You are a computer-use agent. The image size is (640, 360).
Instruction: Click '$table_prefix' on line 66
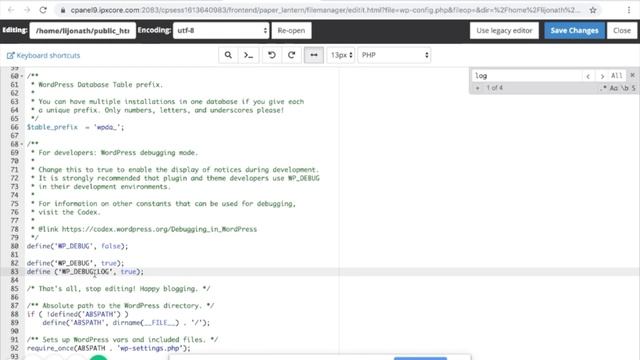click(52, 127)
